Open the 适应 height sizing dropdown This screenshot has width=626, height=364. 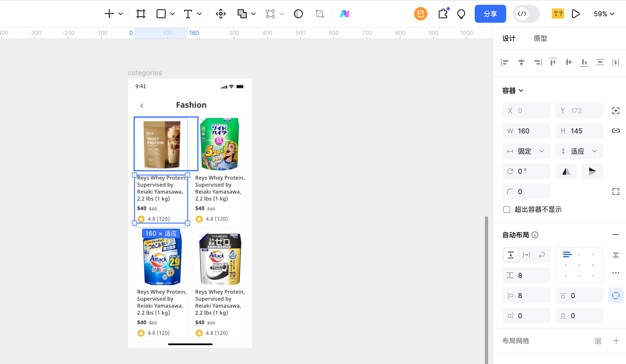(579, 151)
